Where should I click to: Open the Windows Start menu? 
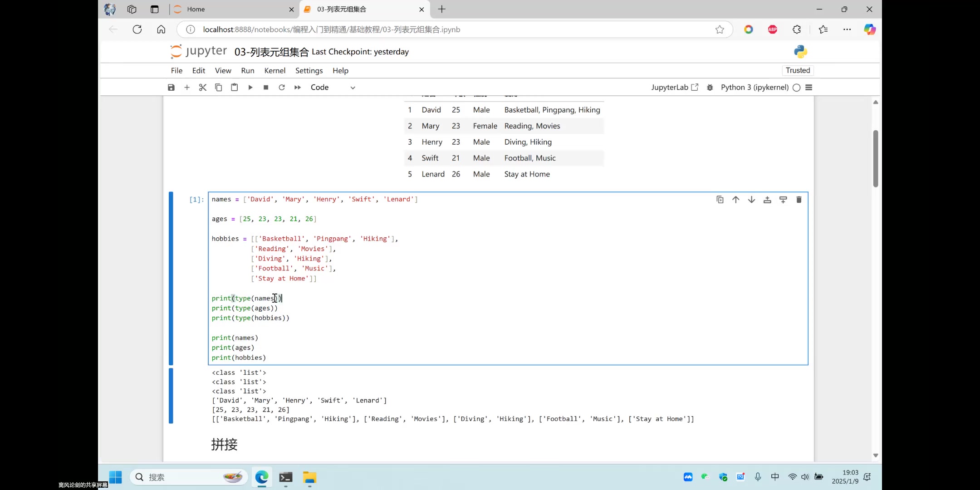(x=115, y=477)
